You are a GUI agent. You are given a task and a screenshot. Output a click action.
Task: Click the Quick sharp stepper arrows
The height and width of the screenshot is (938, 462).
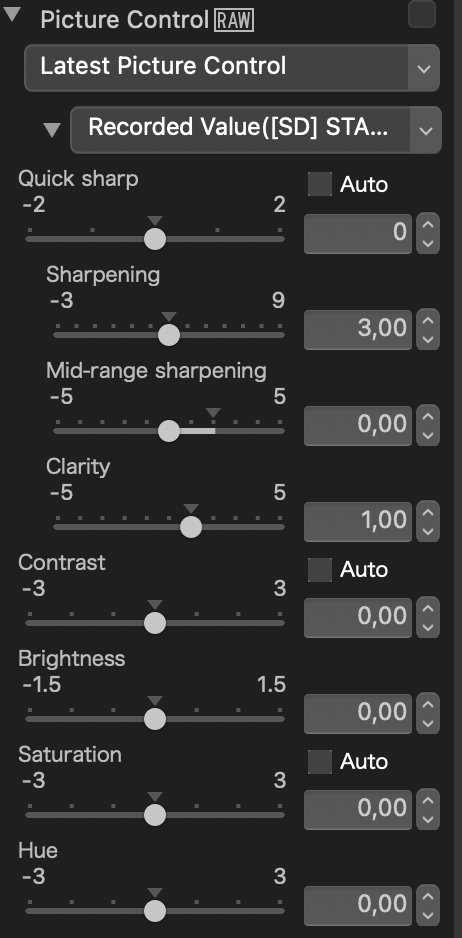click(428, 233)
